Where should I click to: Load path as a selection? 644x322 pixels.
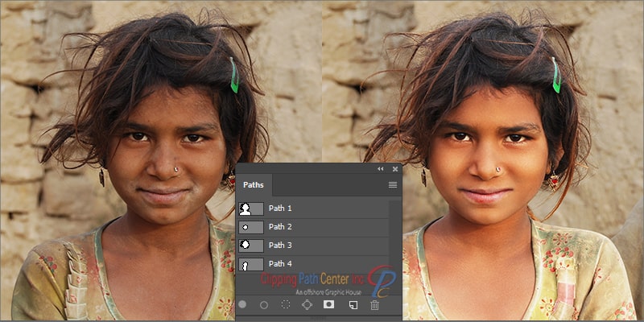pyautogui.click(x=286, y=304)
